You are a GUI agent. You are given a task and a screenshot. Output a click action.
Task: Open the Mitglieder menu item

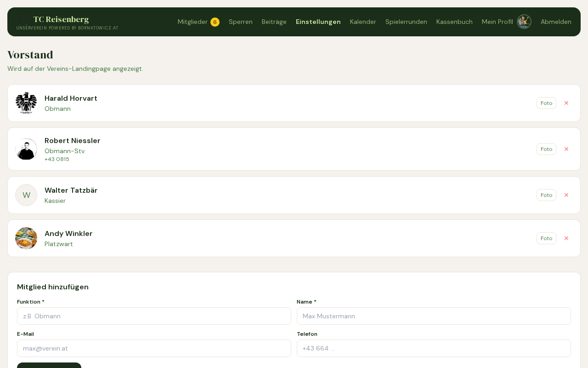(x=192, y=22)
